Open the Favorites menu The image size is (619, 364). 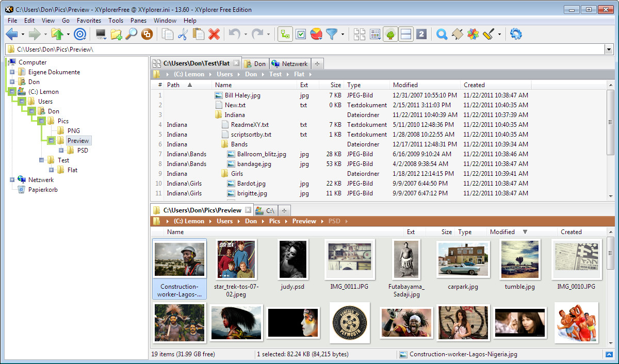[x=89, y=21]
